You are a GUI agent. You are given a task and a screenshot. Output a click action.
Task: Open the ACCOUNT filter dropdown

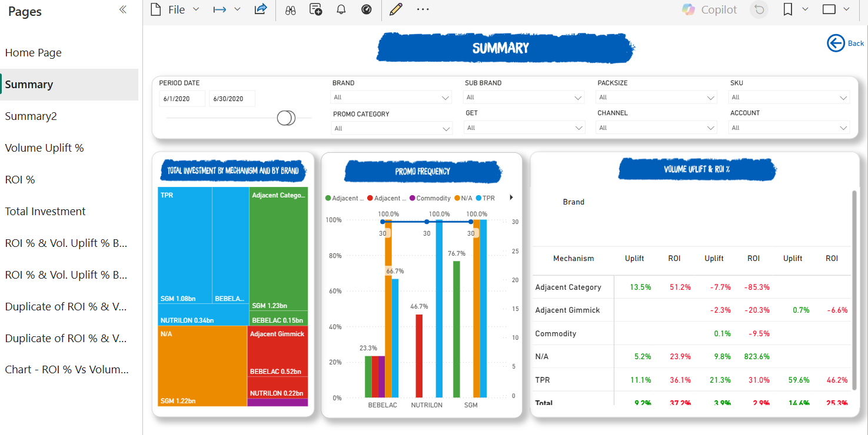point(790,128)
